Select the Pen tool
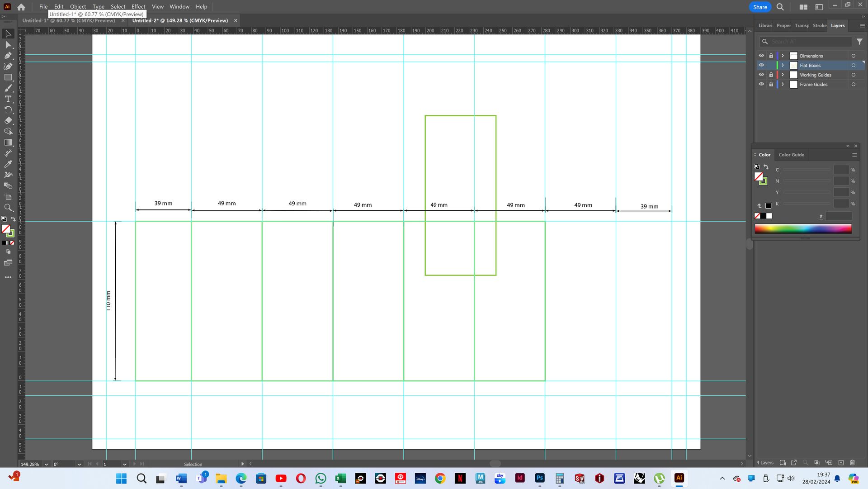The height and width of the screenshot is (489, 868). [8, 56]
